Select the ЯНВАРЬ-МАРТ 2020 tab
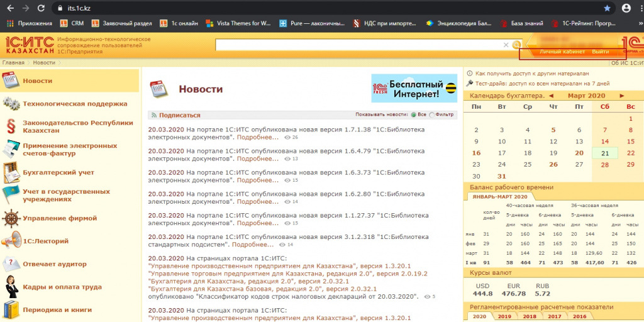Image resolution: width=644 pixels, height=322 pixels. coord(500,197)
